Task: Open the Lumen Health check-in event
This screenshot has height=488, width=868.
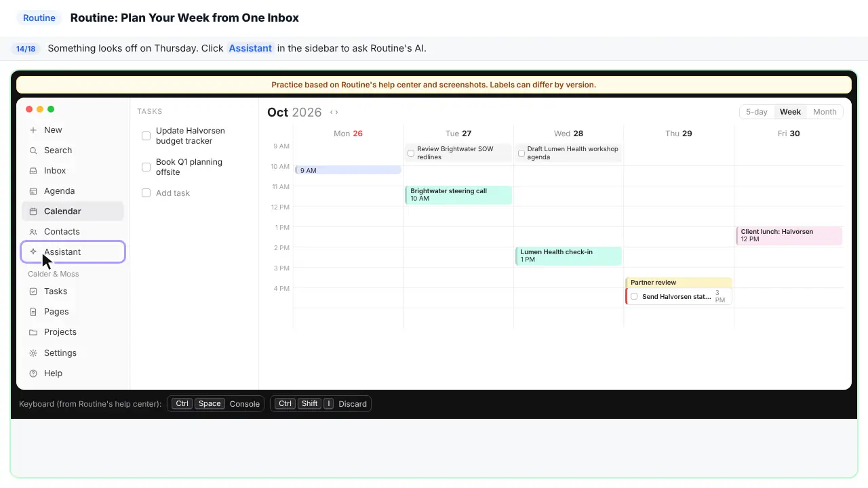Action: (568, 256)
